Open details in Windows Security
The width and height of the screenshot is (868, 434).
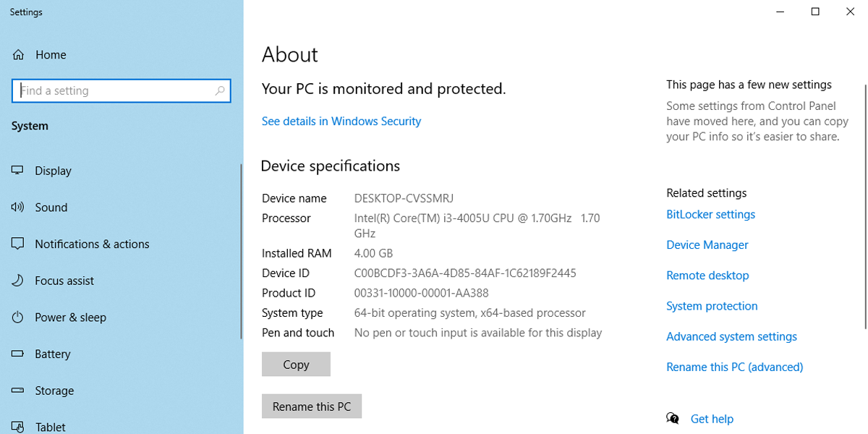[x=341, y=121]
